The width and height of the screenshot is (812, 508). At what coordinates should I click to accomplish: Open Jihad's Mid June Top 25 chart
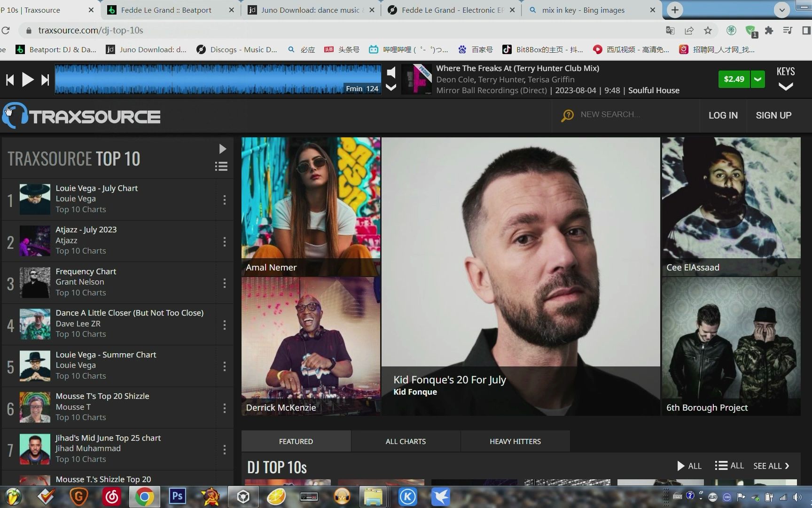108,438
